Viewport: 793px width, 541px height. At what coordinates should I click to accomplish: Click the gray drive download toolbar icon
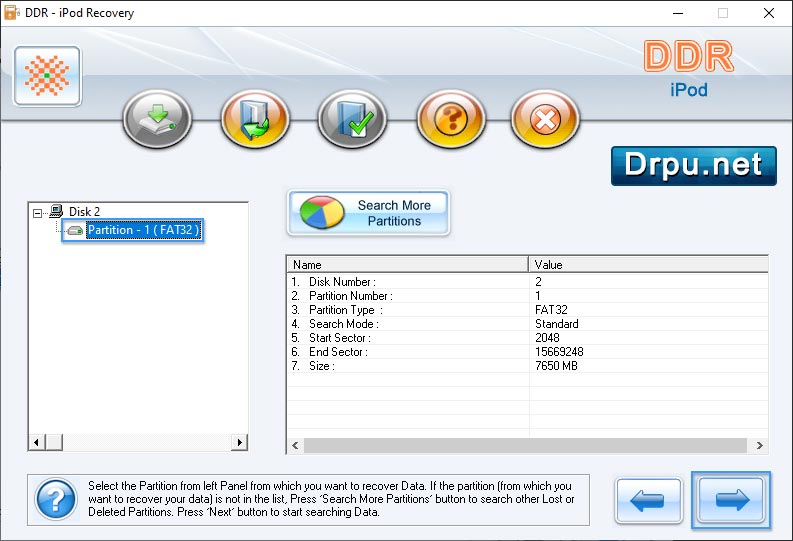[157, 119]
